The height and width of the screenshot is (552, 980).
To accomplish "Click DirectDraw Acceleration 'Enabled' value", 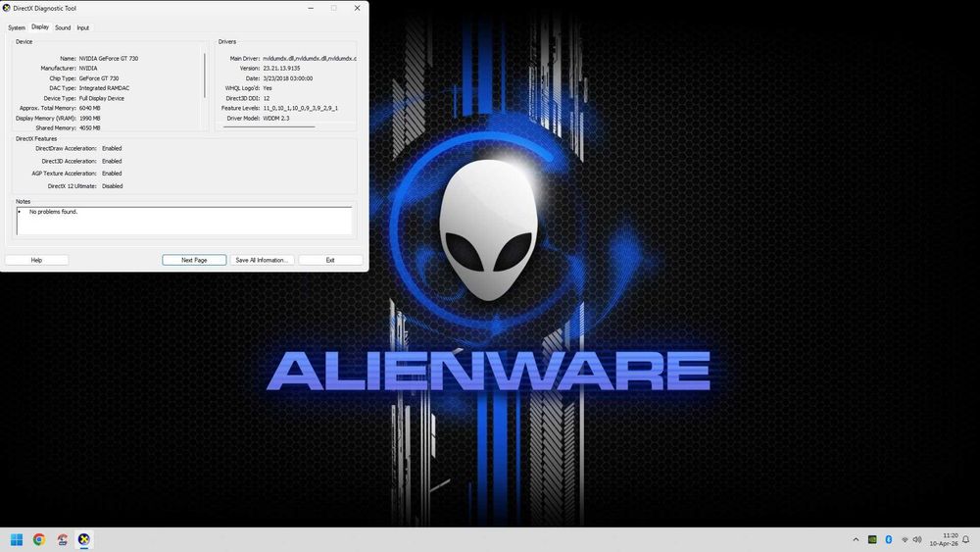I will 112,149.
